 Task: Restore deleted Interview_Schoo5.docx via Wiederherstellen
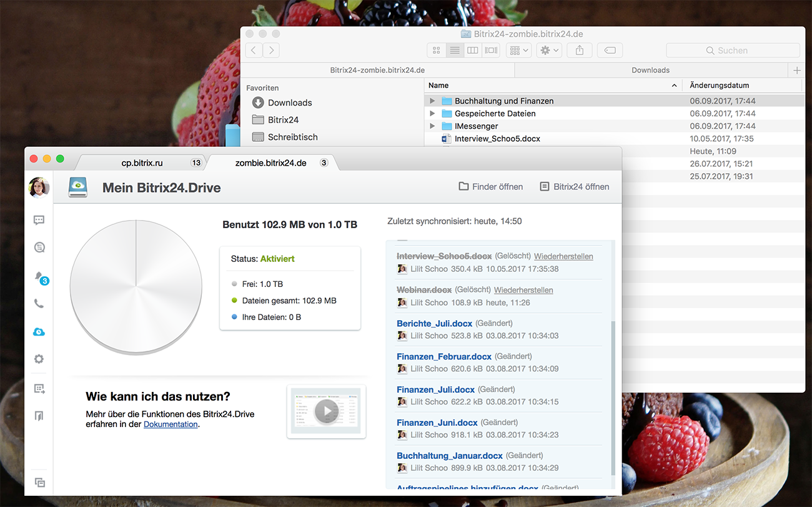[563, 256]
